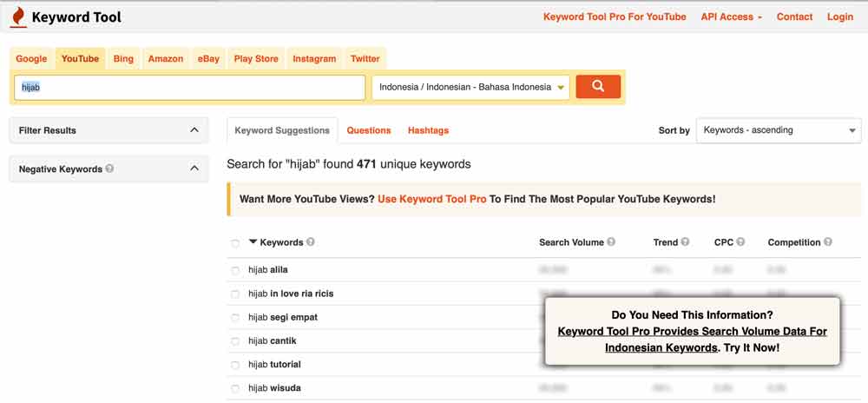The width and height of the screenshot is (868, 403).
Task: Click the Keyword Tool flame logo
Action: click(x=18, y=17)
